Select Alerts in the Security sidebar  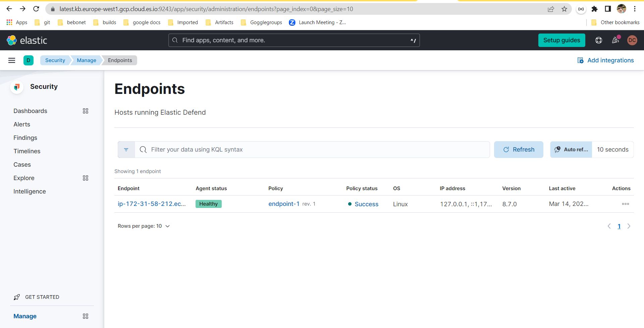tap(21, 124)
